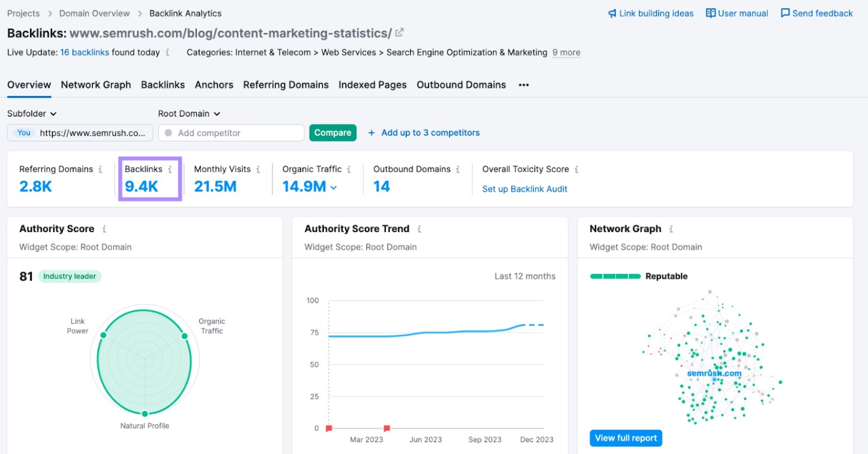Click Add up to 3 competitors link
Viewport: 868px width, 454px height.
pyautogui.click(x=430, y=133)
